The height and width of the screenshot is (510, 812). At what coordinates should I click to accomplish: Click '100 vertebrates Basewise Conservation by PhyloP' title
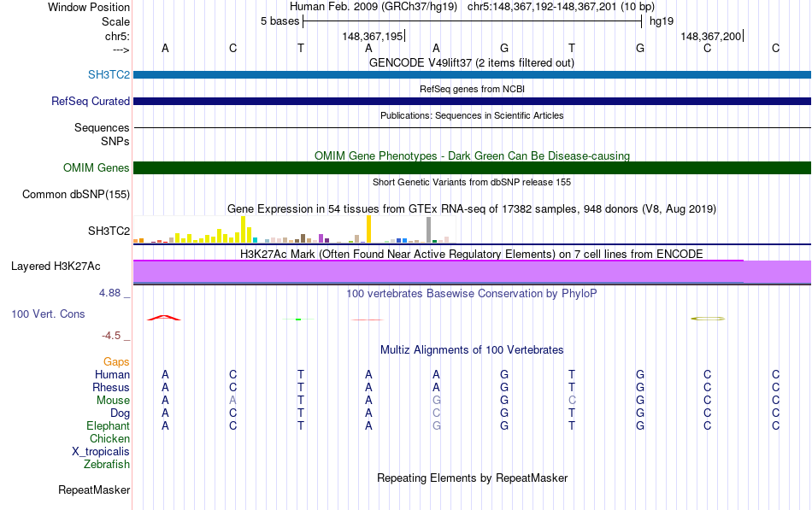point(471,294)
